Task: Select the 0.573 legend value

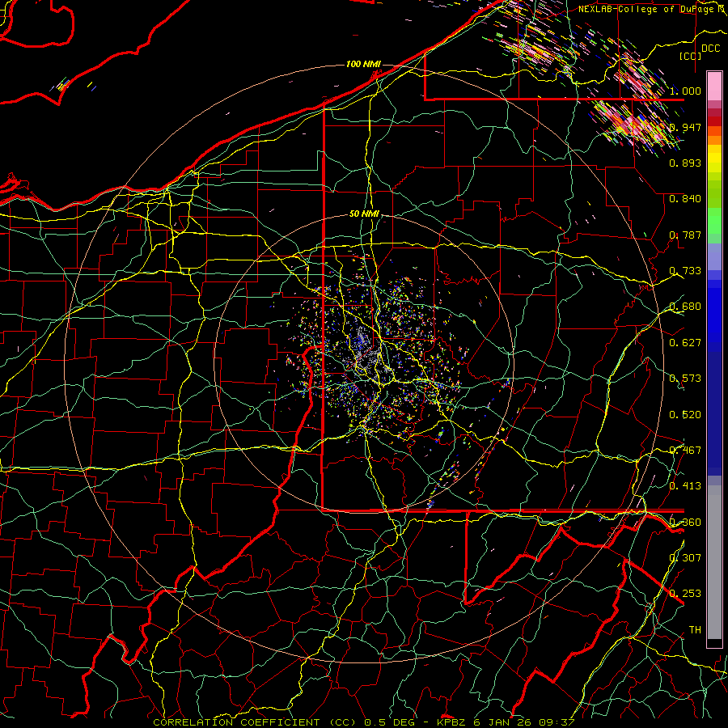Action: [x=685, y=379]
